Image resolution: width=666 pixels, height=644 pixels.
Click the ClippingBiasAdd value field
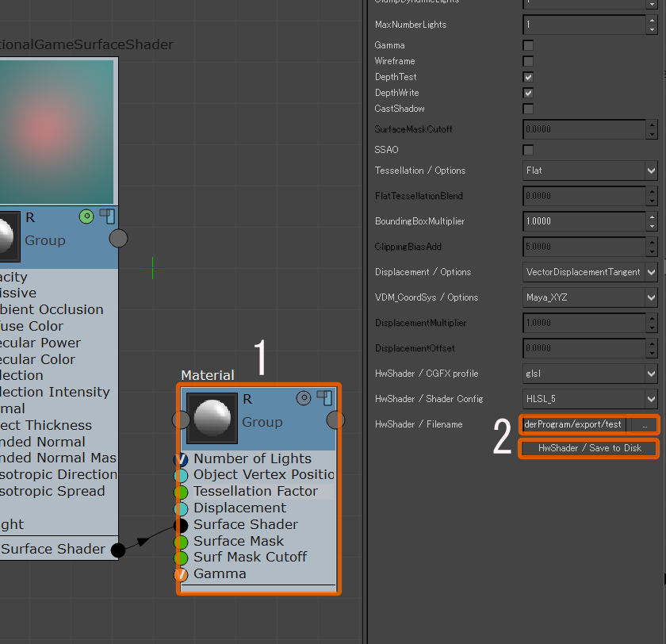pyautogui.click(x=584, y=247)
